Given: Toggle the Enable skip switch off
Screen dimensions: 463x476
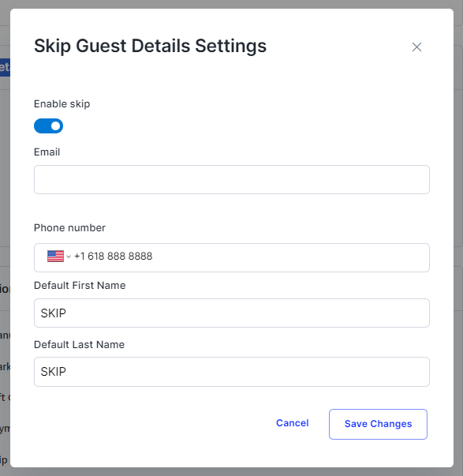Looking at the screenshot, I should click(49, 126).
